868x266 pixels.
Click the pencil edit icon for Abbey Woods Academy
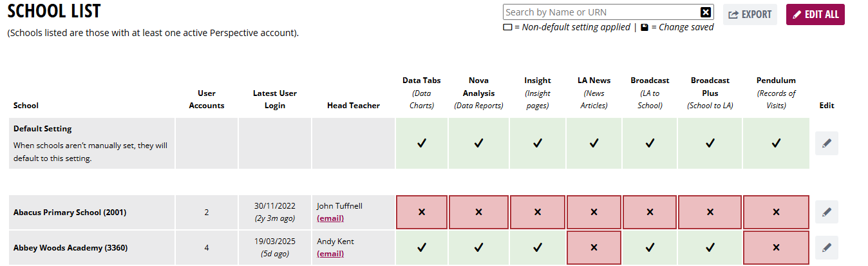[x=826, y=247]
